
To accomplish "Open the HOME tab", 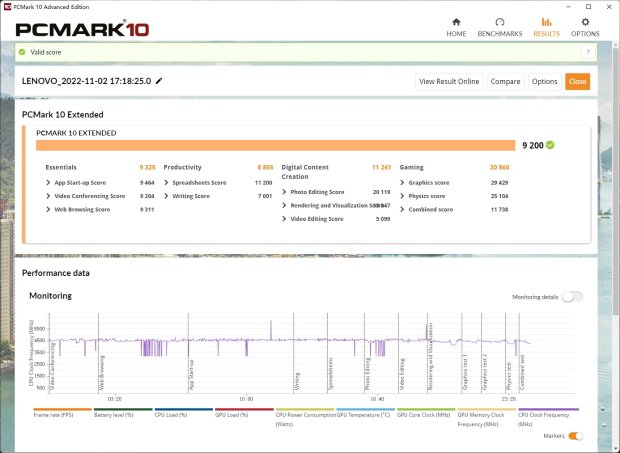I will pos(456,27).
